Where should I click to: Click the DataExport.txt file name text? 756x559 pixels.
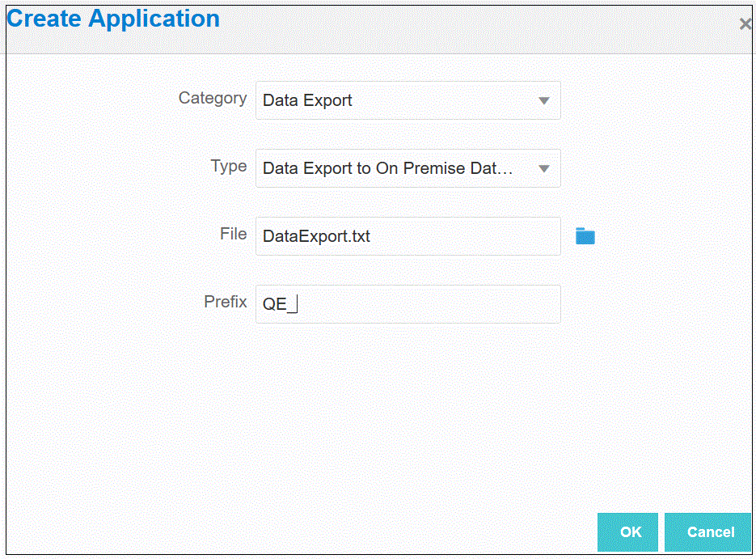pos(316,237)
